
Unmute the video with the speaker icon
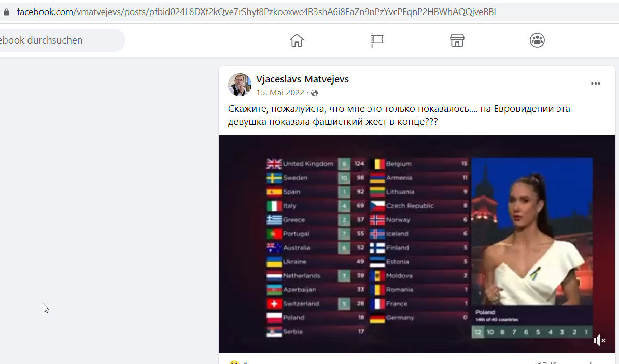(x=599, y=340)
